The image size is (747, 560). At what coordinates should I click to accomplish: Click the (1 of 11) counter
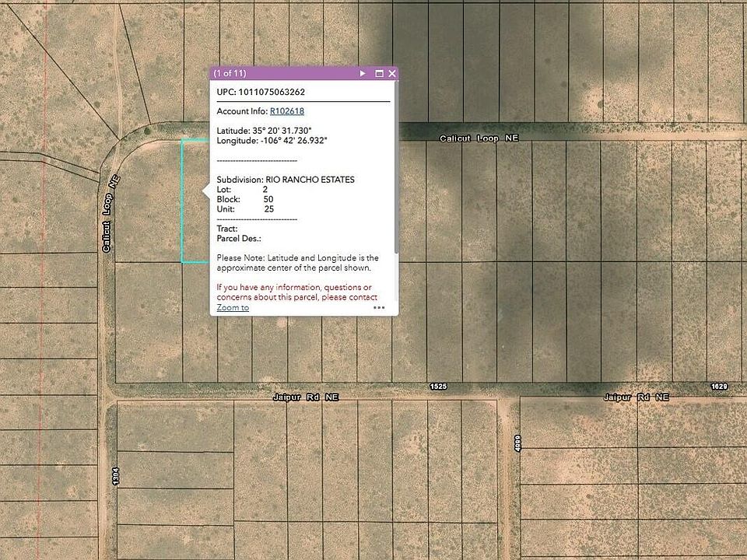(230, 73)
